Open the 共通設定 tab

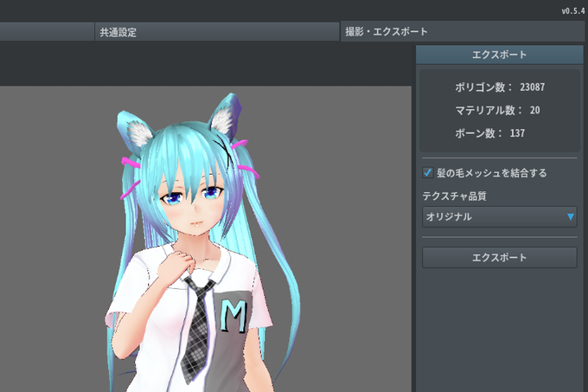pyautogui.click(x=217, y=32)
